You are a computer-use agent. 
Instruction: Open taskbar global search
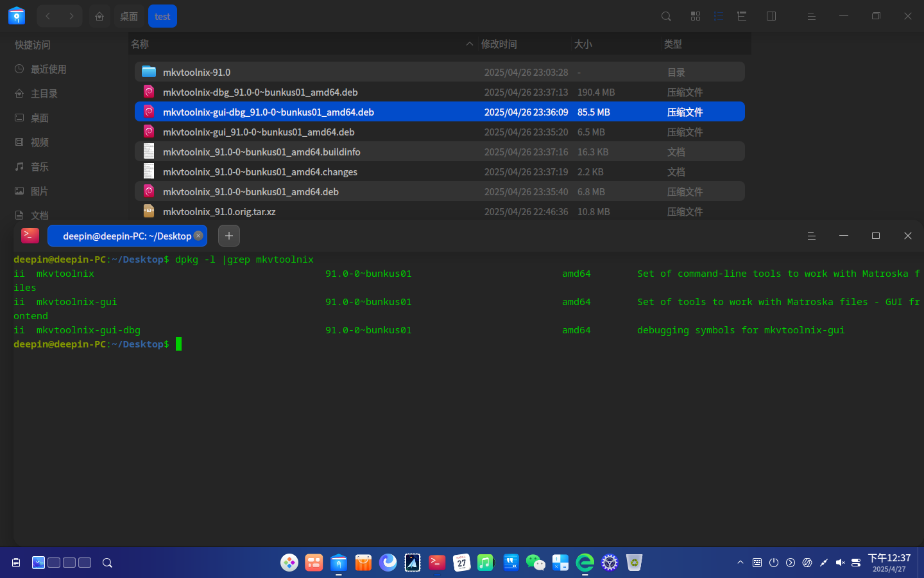[x=107, y=563]
